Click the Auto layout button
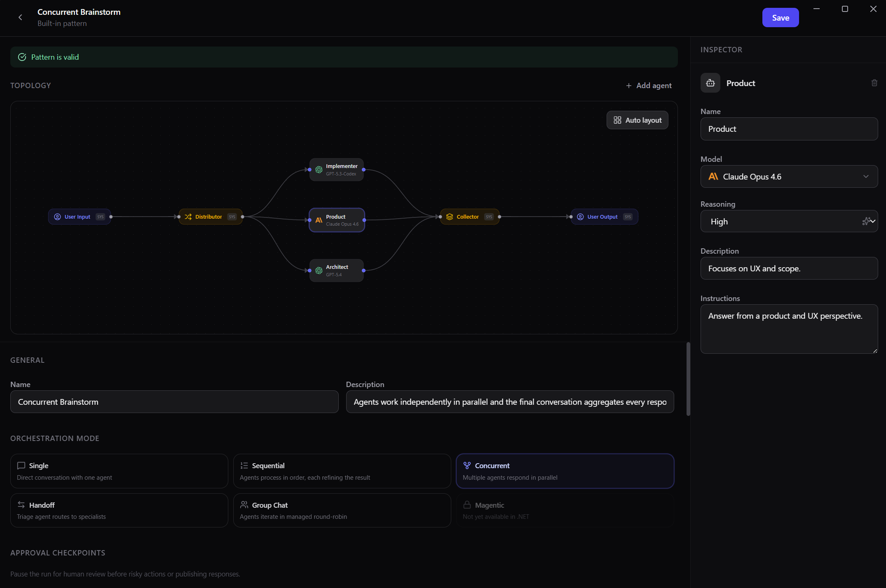The image size is (886, 588). pos(637,120)
